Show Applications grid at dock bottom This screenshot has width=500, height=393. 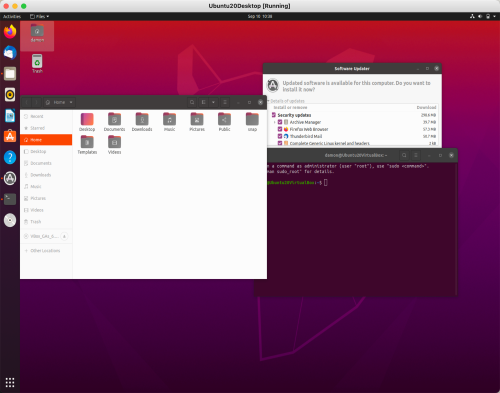tap(10, 382)
